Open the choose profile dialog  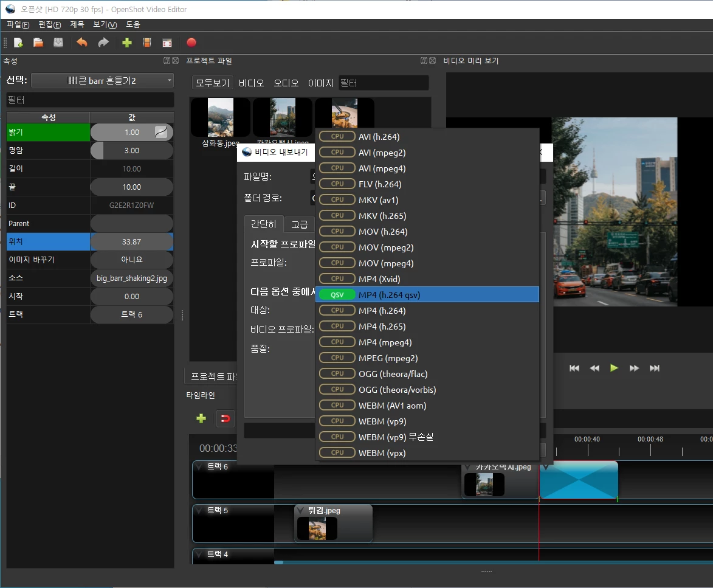pos(146,43)
